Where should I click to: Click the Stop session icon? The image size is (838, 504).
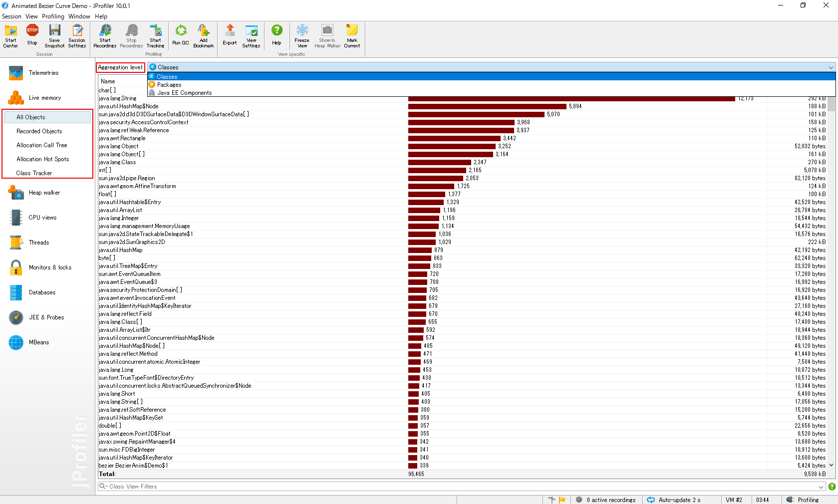coord(32,35)
